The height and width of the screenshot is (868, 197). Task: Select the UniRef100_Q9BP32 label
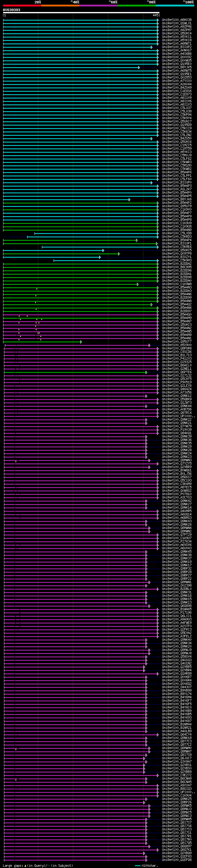(177, 568)
